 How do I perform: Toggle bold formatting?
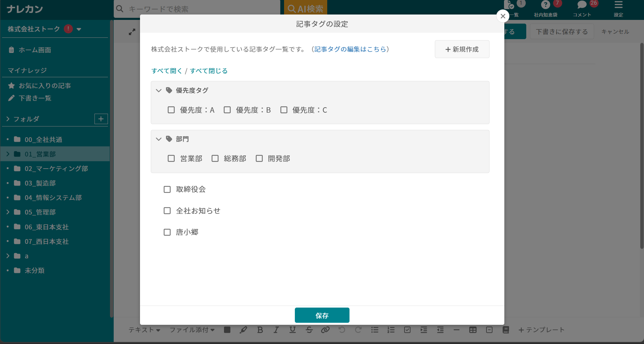click(260, 330)
